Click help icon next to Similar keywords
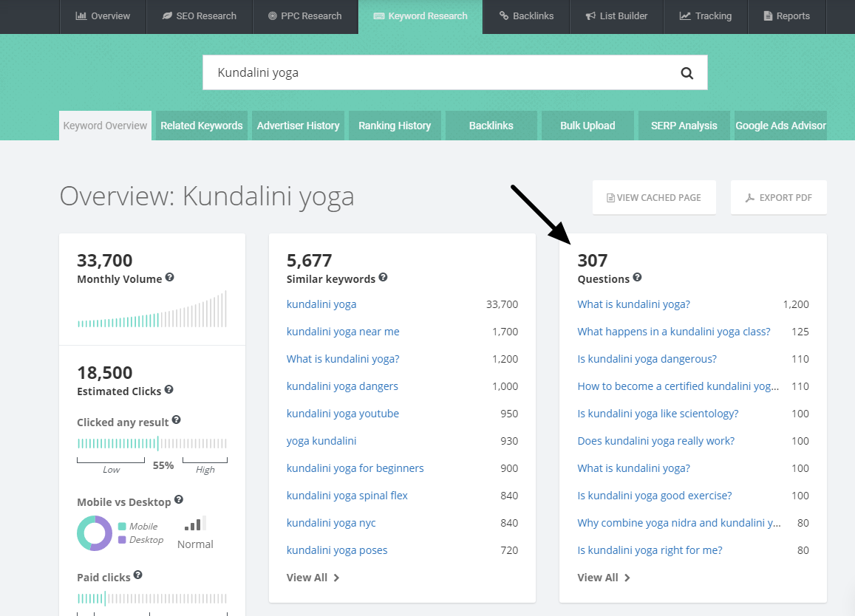Image resolution: width=855 pixels, height=616 pixels. coord(384,277)
